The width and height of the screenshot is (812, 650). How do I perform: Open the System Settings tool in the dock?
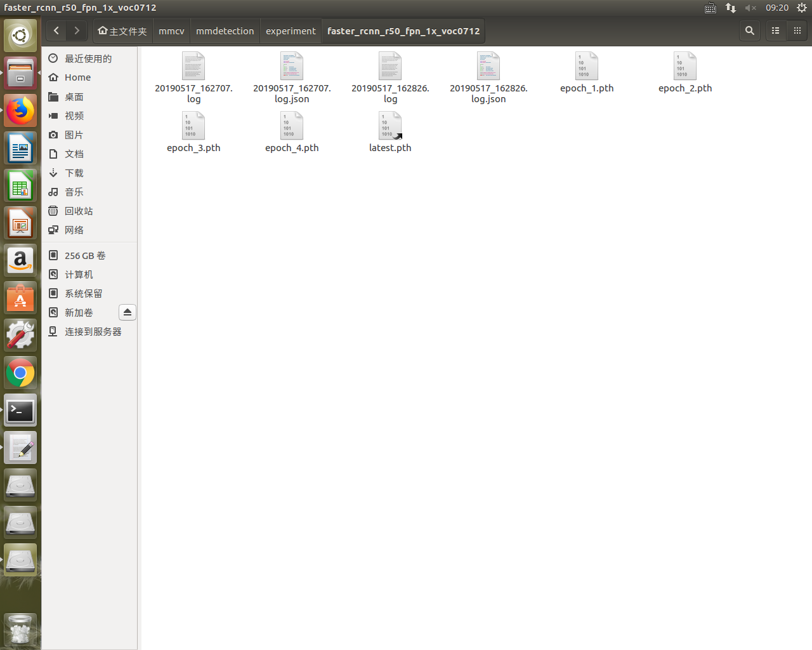point(20,335)
